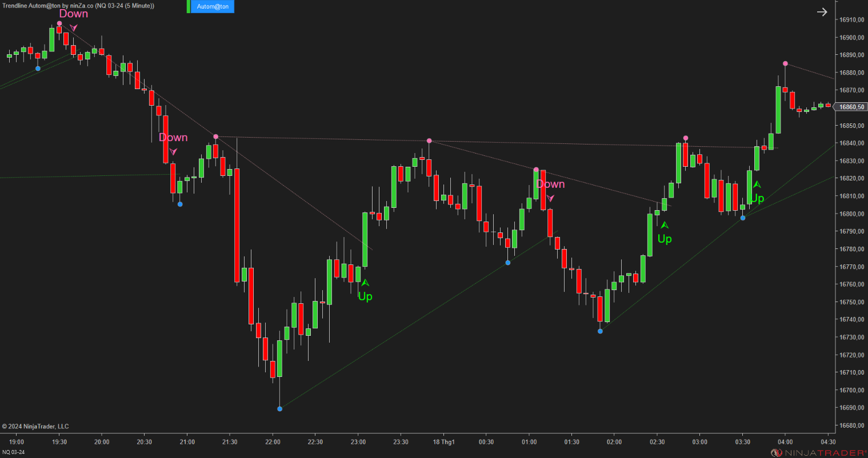Image resolution: width=868 pixels, height=458 pixels.
Task: Expand the blue anchor dot near 01:45 low
Action: point(600,331)
